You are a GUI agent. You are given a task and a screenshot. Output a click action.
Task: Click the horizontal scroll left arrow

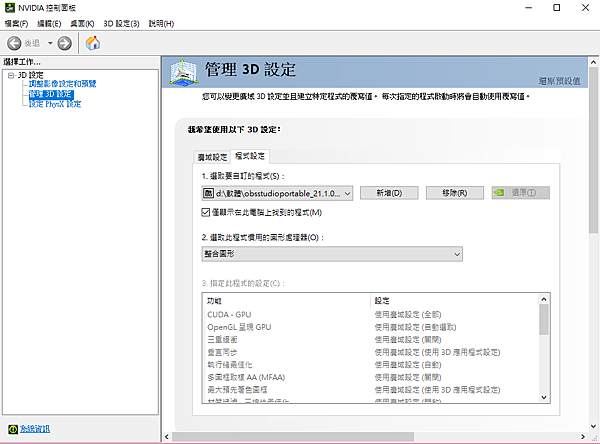click(x=166, y=436)
